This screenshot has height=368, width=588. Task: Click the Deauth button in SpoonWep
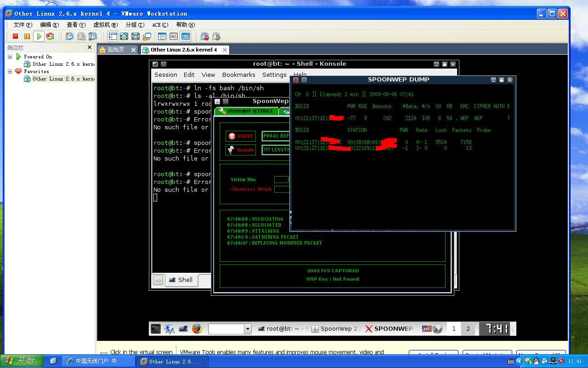point(241,149)
